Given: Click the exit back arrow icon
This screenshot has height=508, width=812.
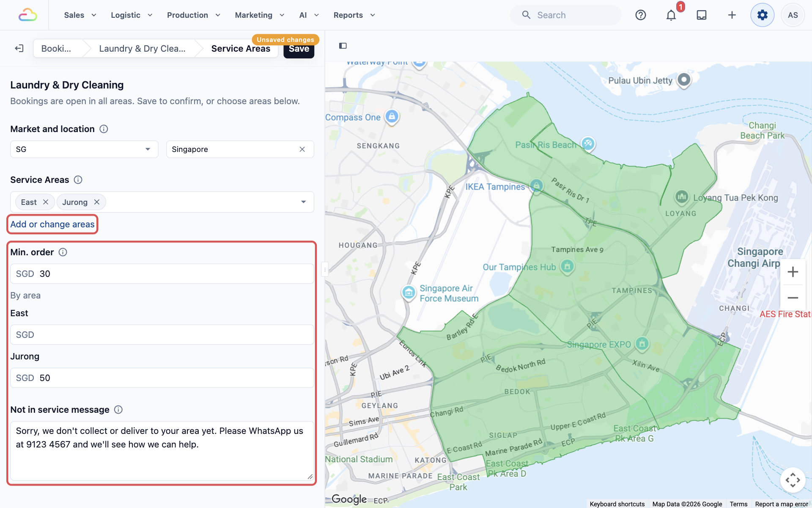Looking at the screenshot, I should pos(19,48).
